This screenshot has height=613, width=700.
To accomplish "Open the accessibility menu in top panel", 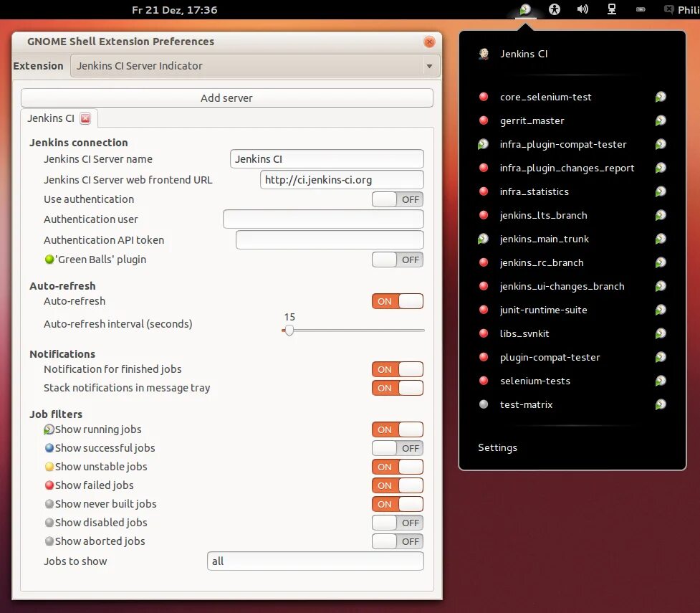I will pyautogui.click(x=554, y=9).
